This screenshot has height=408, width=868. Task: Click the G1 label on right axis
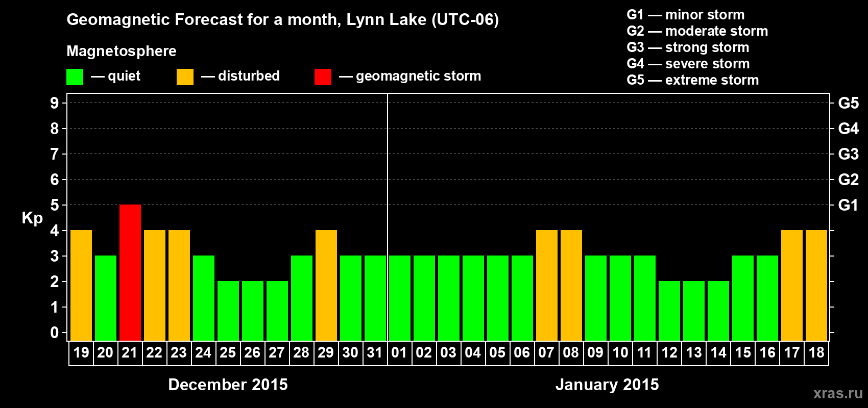(849, 205)
